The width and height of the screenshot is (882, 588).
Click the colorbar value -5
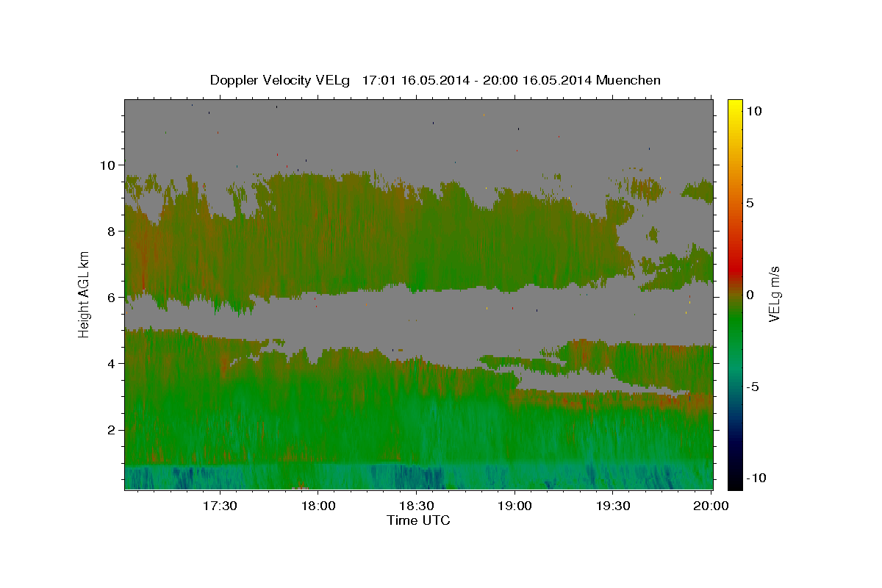753,387
